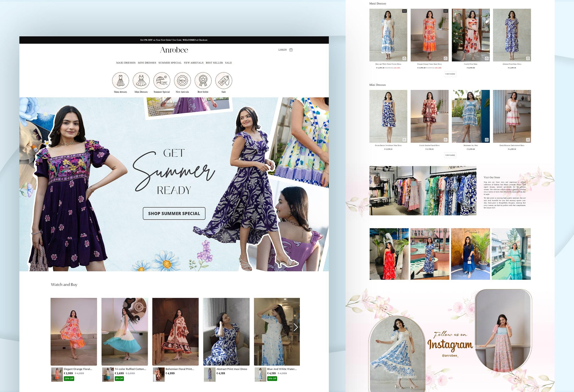Open the Summer Special umbrella icon

pos(162,81)
